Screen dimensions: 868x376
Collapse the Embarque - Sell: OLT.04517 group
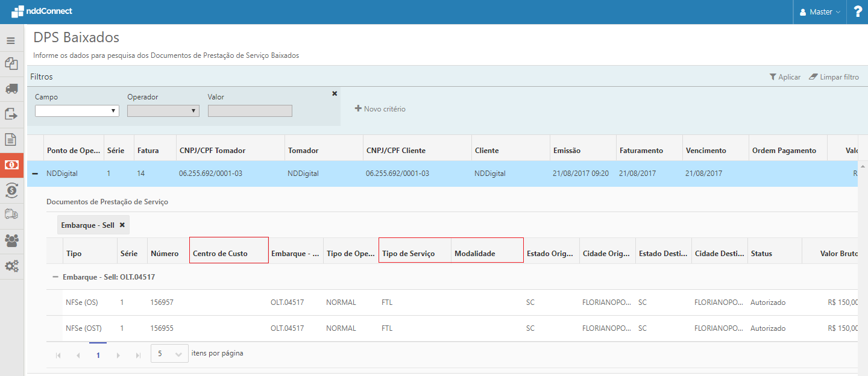(55, 277)
